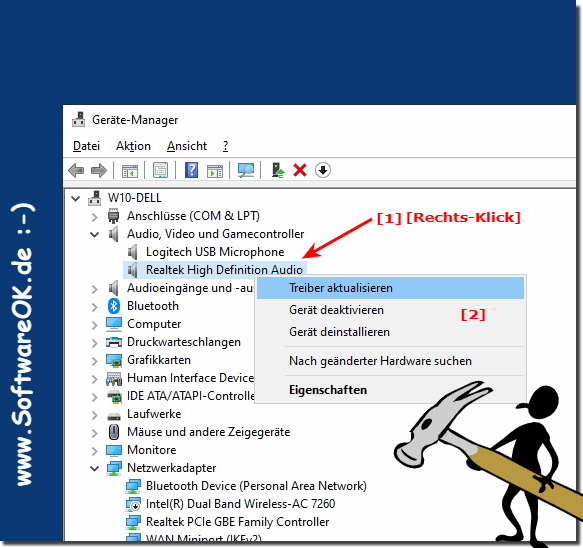This screenshot has height=548, width=583.
Task: Collapse the W10-DELL root node
Action: (x=76, y=198)
